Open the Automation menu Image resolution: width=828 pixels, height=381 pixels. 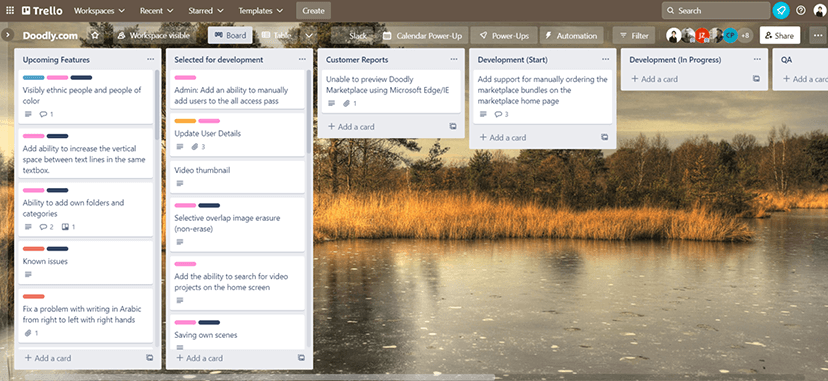pos(571,36)
